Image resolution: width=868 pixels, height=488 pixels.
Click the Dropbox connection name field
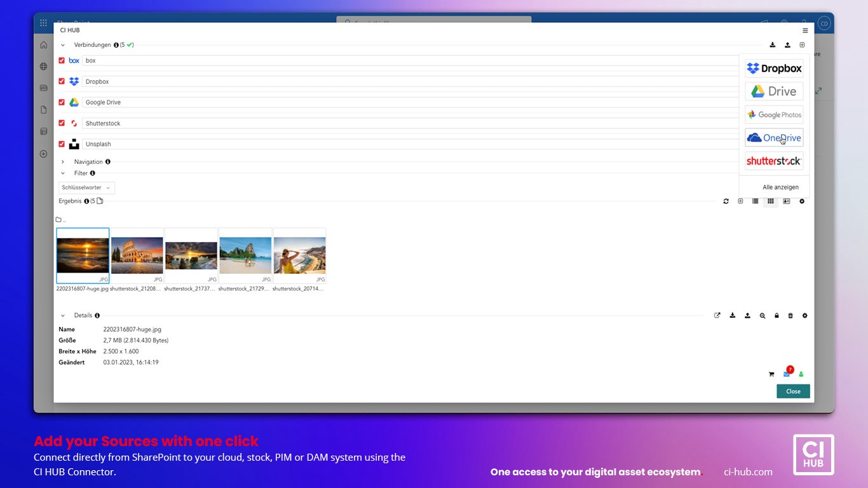click(410, 81)
